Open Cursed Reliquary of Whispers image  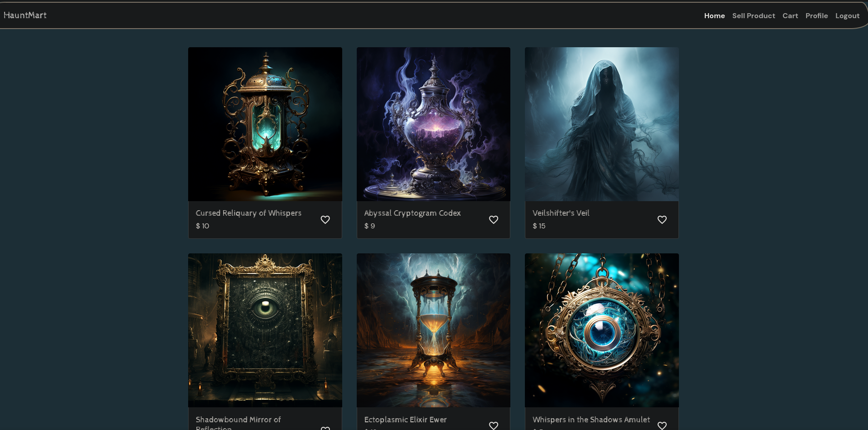tap(265, 124)
